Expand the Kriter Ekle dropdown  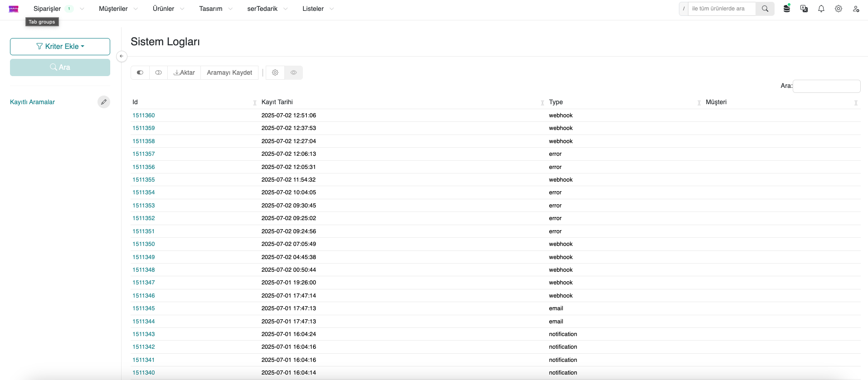60,47
